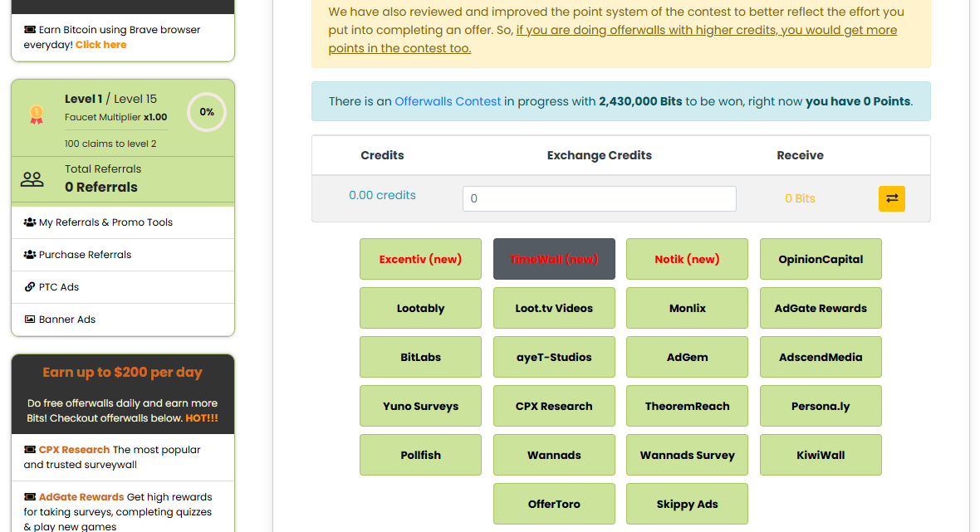The image size is (980, 532).
Task: Click the 'Level 1 / Level 15' text
Action: (x=110, y=99)
